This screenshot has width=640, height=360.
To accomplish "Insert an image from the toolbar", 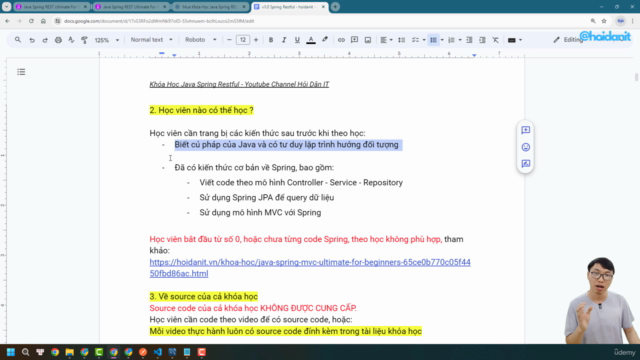I will point(368,40).
